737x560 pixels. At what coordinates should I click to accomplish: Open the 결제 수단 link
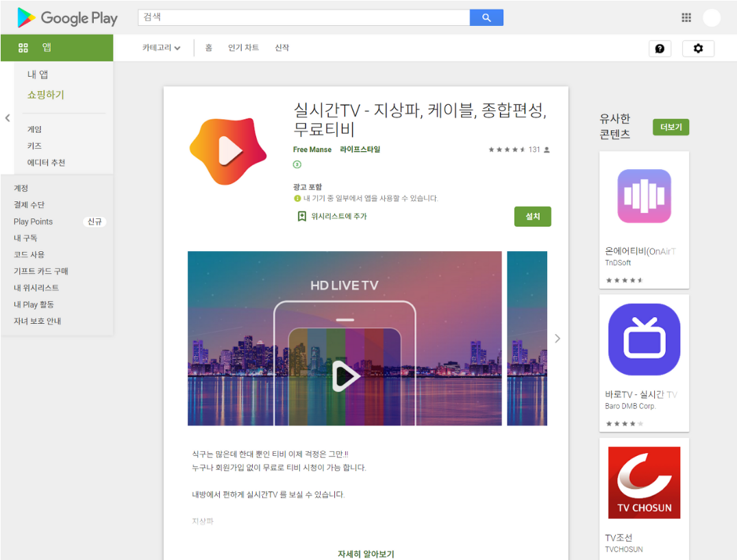point(29,205)
